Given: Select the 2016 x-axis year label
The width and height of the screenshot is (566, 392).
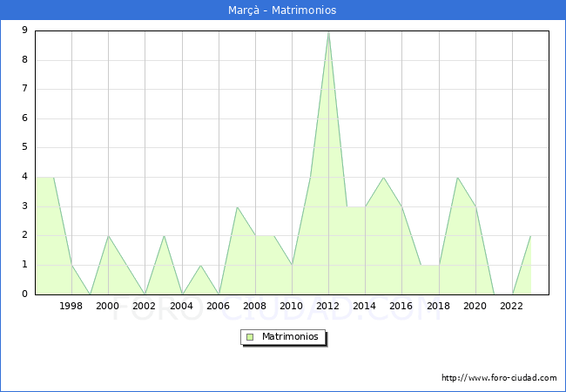Looking at the screenshot, I should [x=401, y=306].
